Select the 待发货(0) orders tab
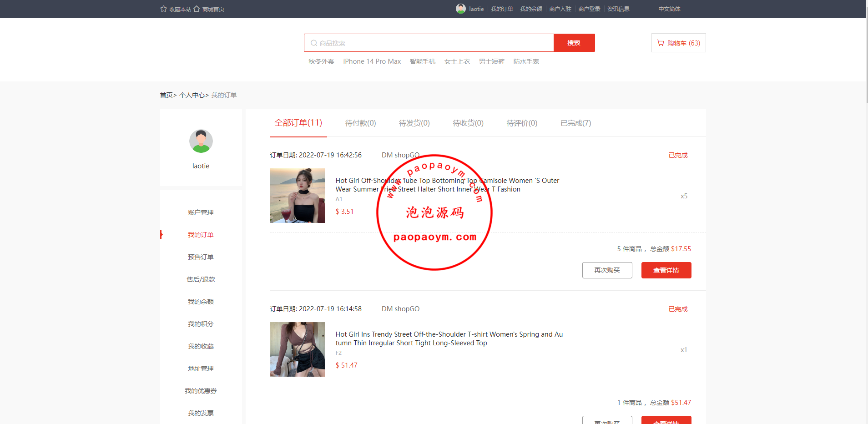The image size is (868, 424). [x=414, y=123]
